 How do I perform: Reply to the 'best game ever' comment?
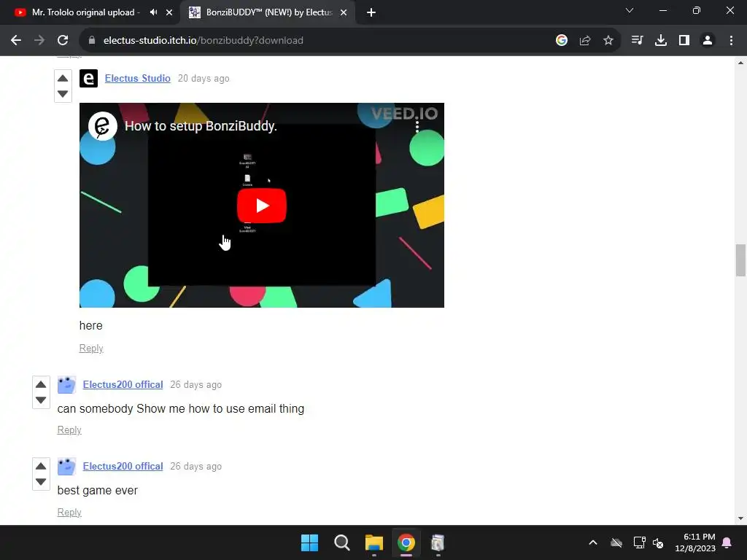click(69, 512)
